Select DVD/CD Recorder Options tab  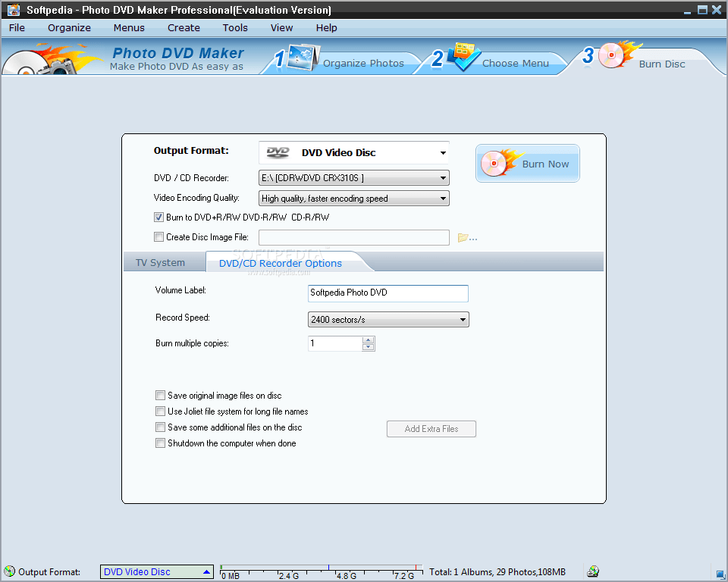click(281, 263)
